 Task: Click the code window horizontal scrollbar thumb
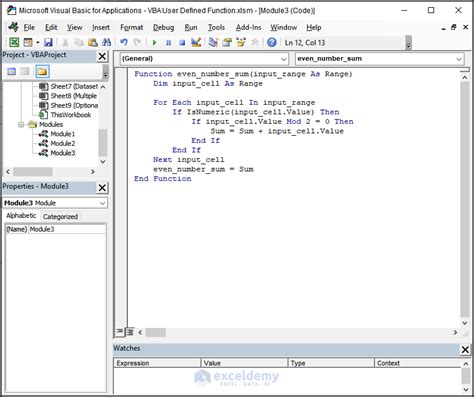pyautogui.click(x=156, y=332)
